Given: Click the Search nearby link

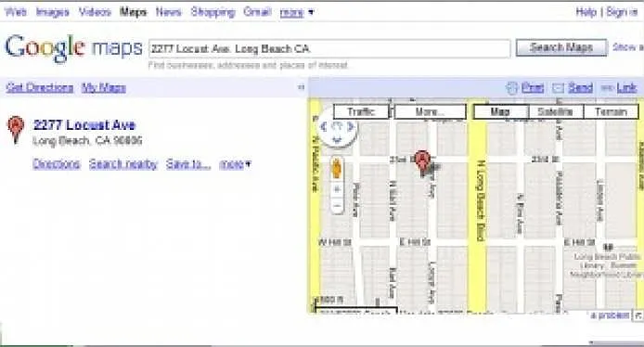Looking at the screenshot, I should [123, 164].
